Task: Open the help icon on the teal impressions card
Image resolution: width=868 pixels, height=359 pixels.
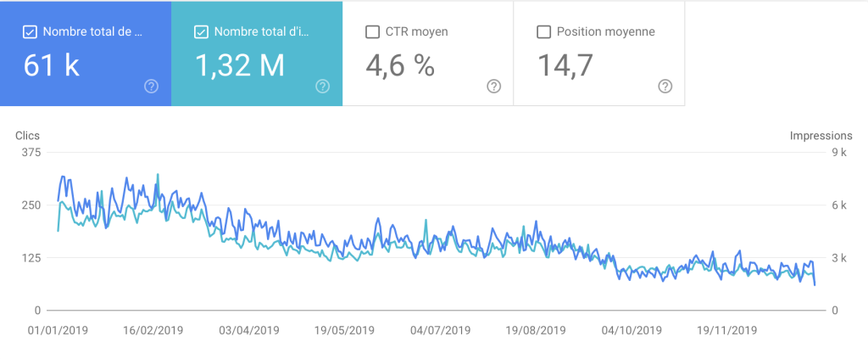Action: coord(322,86)
